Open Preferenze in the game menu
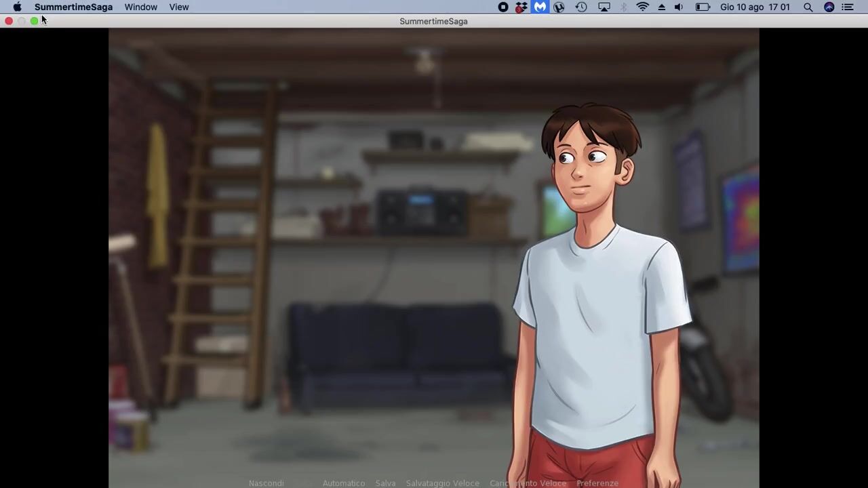 [x=597, y=483]
